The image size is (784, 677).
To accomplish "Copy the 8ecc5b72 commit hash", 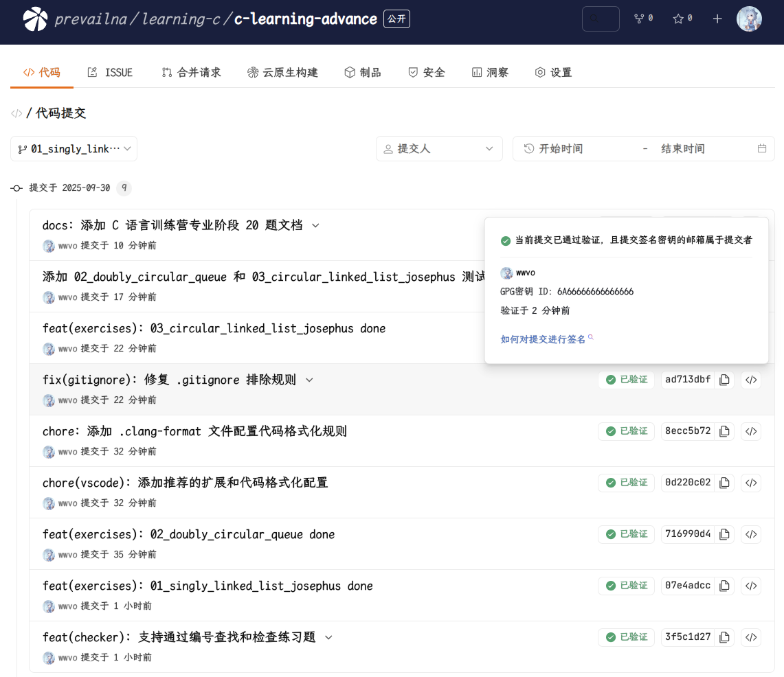I will click(x=724, y=431).
